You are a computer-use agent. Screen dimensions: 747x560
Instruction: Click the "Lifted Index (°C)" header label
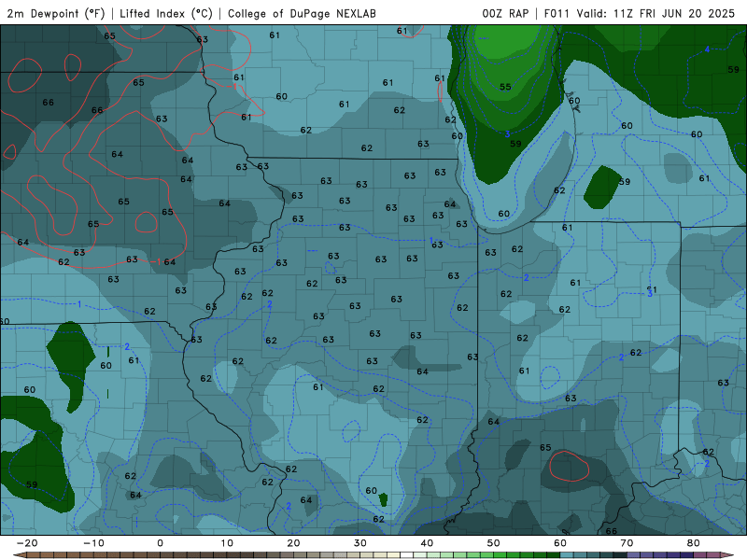pos(166,13)
